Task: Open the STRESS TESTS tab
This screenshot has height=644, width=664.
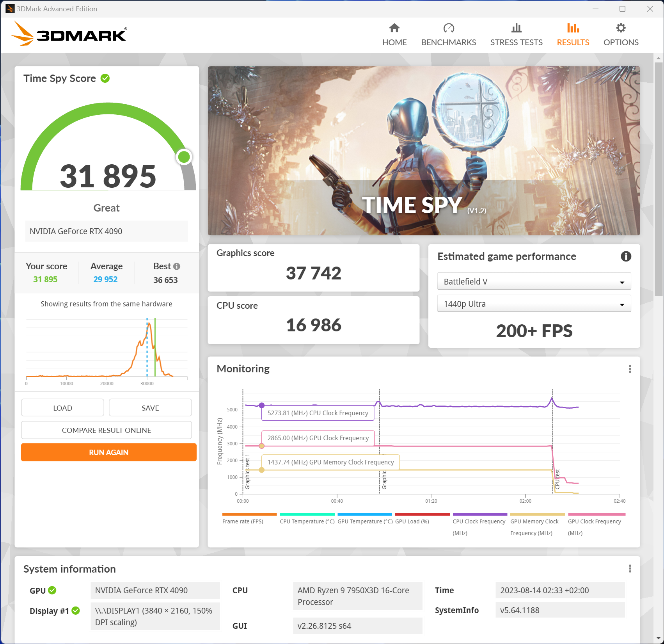Action: (x=517, y=35)
